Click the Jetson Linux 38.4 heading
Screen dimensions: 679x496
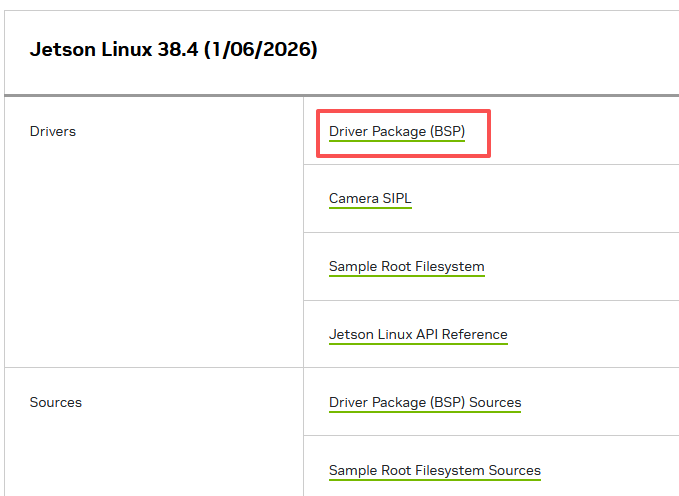(173, 49)
